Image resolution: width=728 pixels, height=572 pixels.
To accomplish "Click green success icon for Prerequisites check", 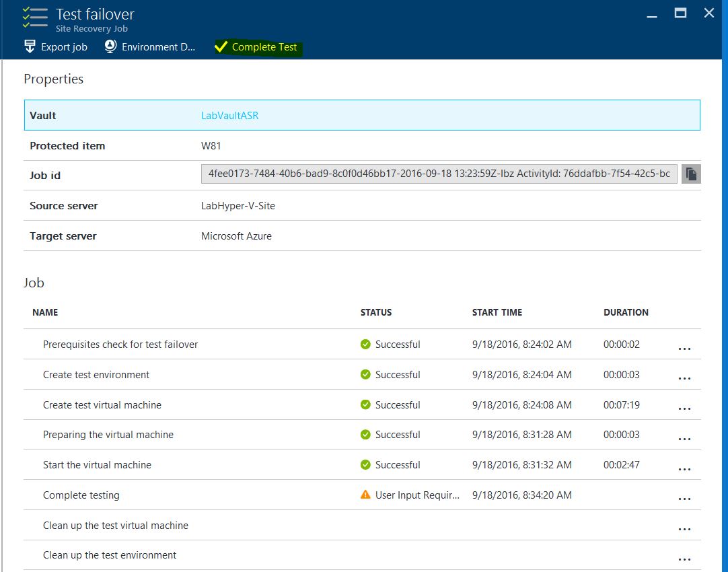I will [x=365, y=345].
